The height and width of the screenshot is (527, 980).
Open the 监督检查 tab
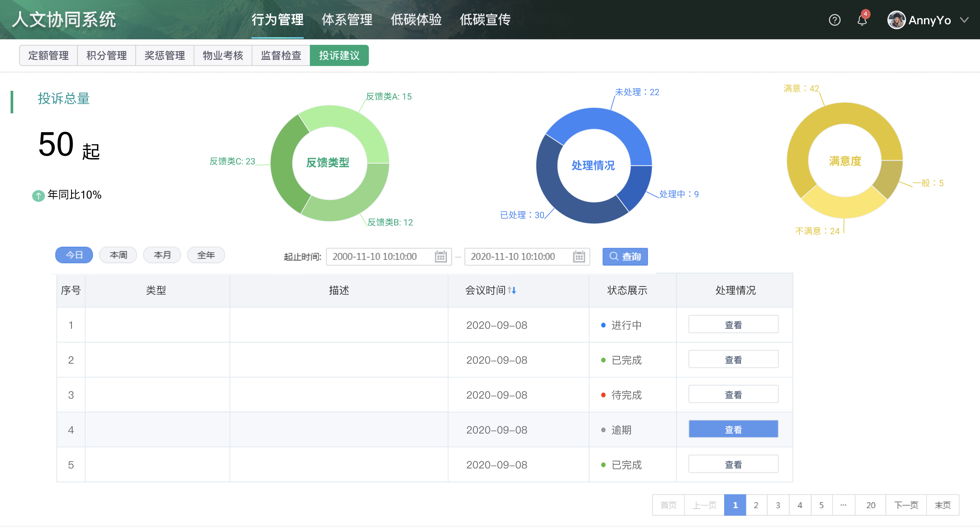pyautogui.click(x=281, y=56)
